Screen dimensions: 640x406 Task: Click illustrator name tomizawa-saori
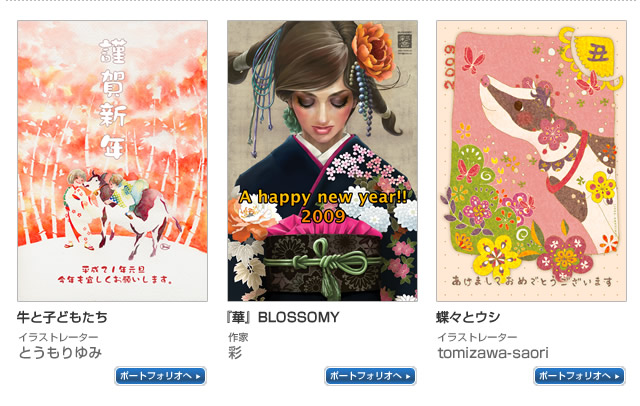[493, 353]
